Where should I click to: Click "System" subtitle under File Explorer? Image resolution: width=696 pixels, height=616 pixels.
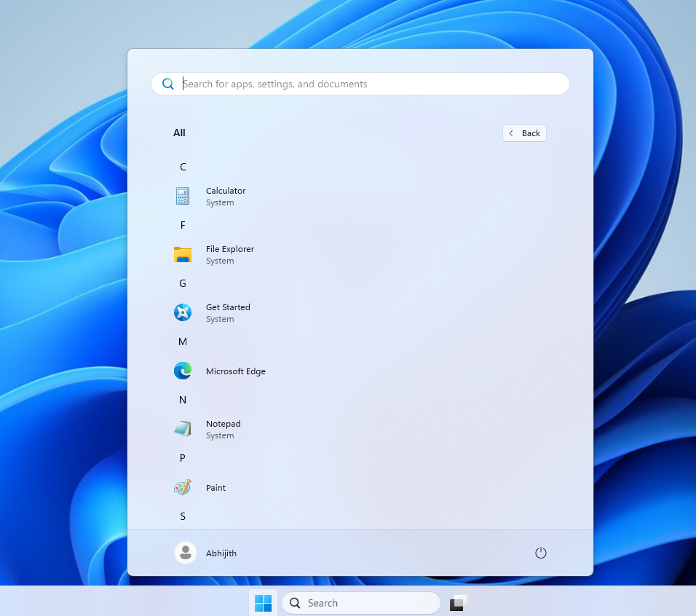tap(220, 261)
